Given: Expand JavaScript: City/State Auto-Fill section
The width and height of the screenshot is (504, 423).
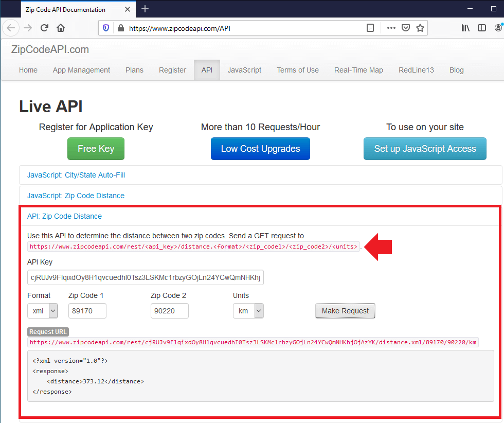Looking at the screenshot, I should pyautogui.click(x=76, y=175).
